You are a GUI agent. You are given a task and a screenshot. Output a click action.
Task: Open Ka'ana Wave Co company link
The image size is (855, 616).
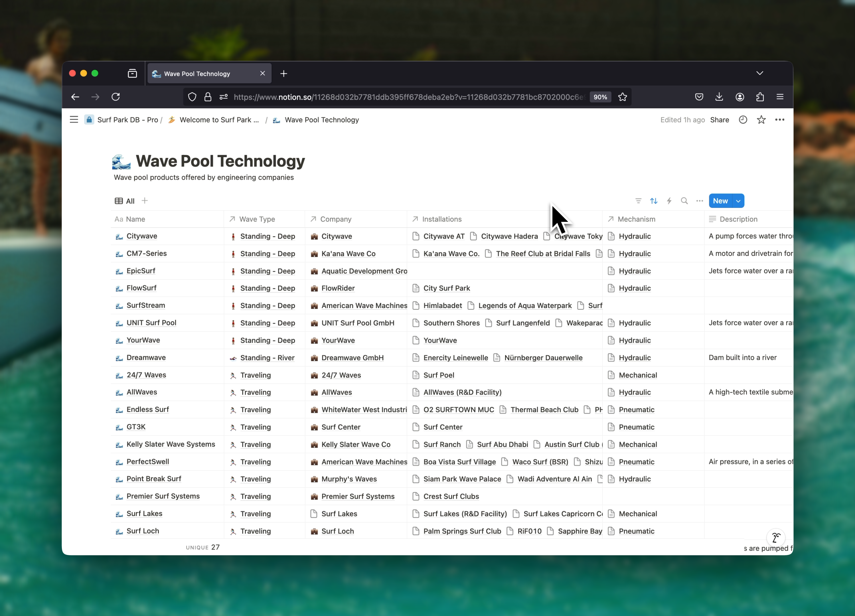[x=348, y=254]
